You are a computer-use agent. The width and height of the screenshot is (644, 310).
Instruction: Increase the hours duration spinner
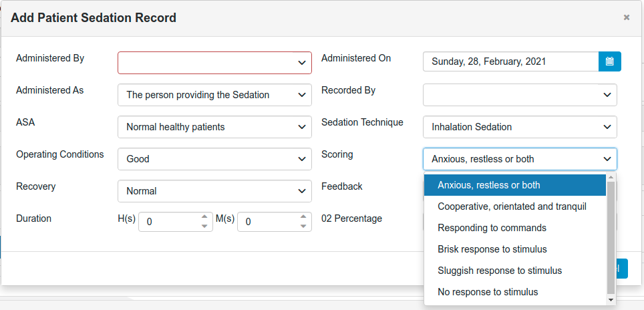point(204,217)
